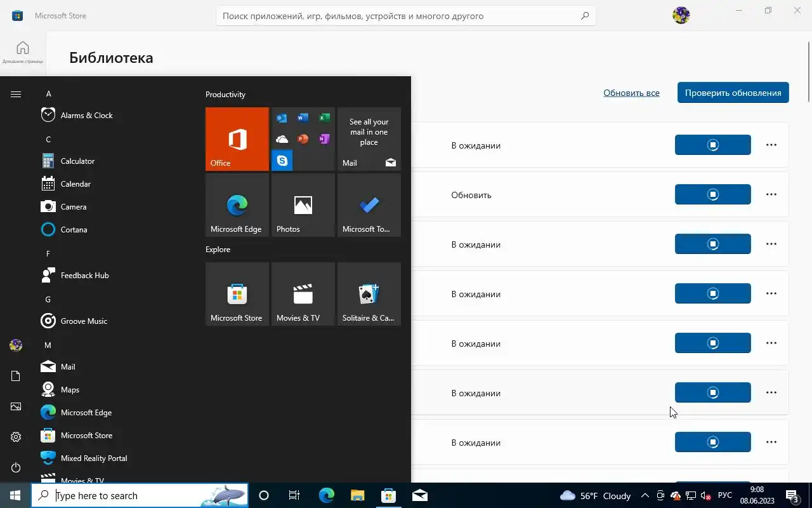Jump to letter A app group

coord(48,93)
